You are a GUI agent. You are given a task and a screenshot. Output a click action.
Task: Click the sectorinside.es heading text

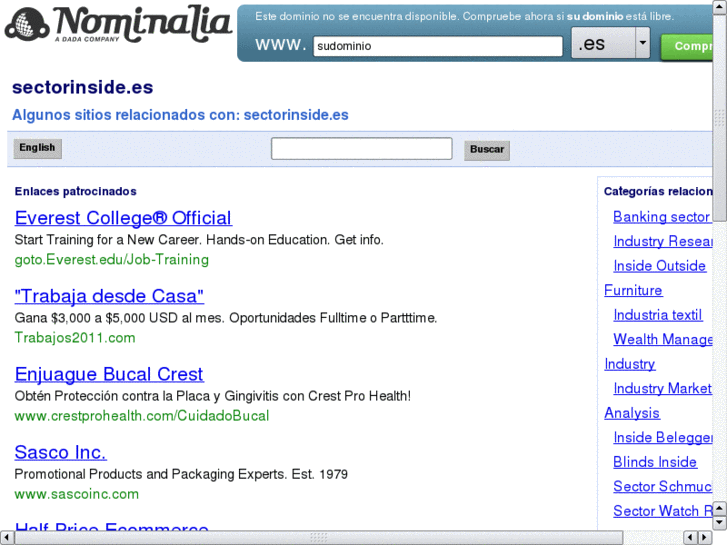83,88
